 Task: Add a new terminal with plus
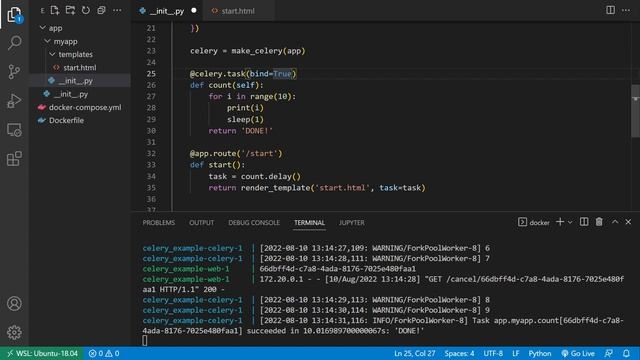[560, 222]
